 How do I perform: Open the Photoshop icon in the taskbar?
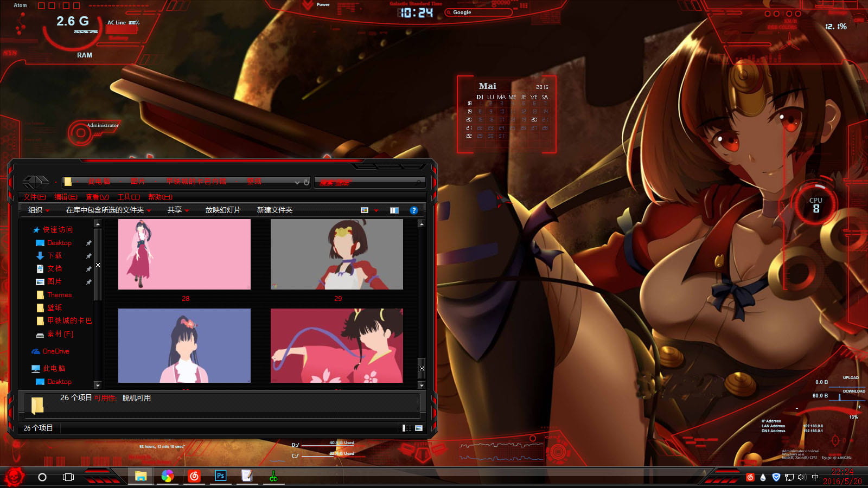click(220, 476)
